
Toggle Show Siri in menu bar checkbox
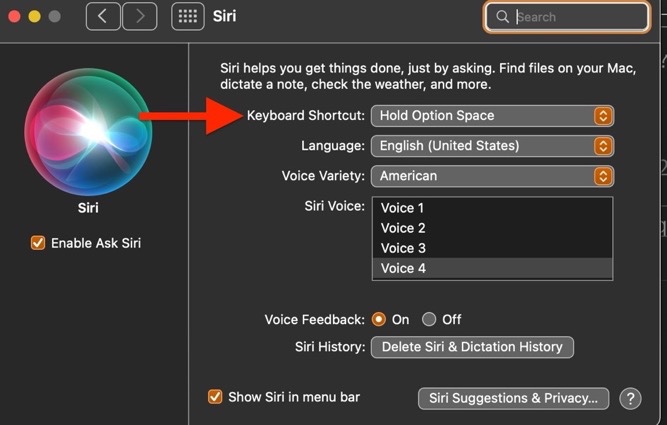click(x=215, y=397)
